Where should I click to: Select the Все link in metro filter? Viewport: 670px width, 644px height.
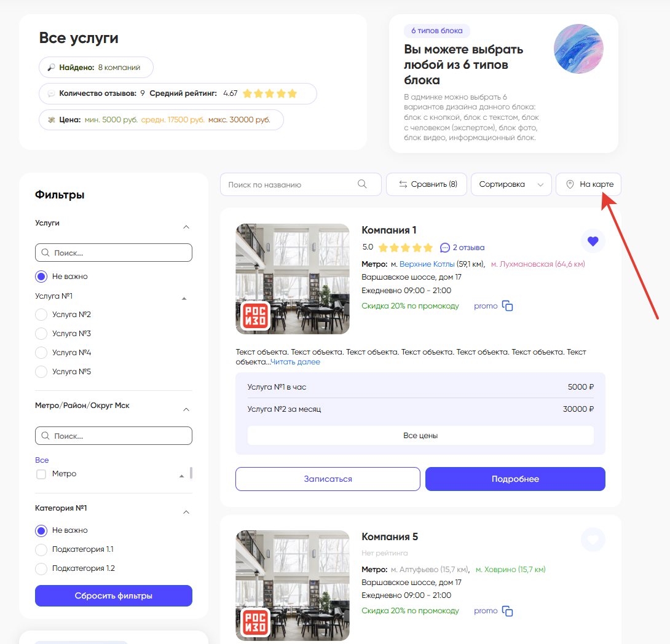tap(42, 460)
